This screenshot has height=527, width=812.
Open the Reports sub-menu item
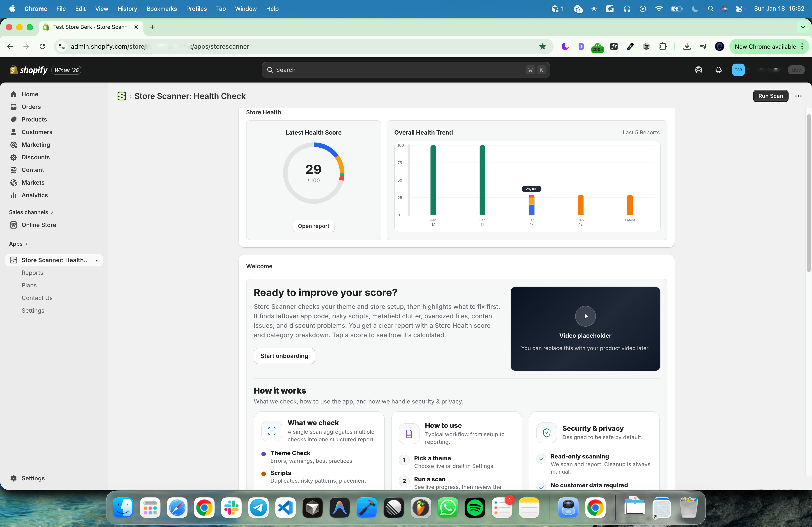pos(32,272)
